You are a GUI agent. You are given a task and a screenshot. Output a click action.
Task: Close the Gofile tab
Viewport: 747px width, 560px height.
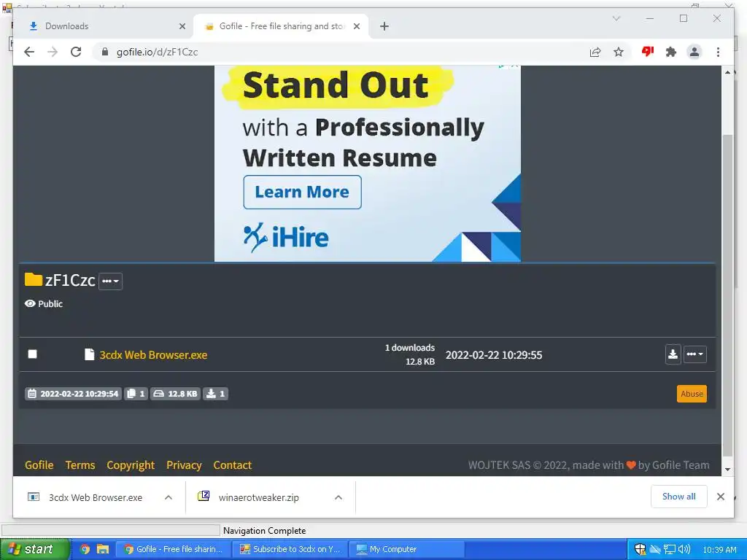(356, 26)
